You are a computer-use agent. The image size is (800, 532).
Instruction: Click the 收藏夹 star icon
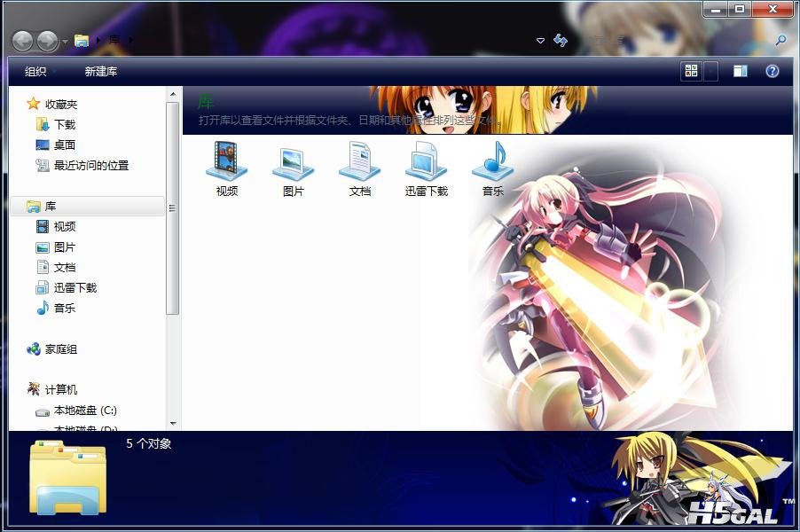[x=33, y=104]
